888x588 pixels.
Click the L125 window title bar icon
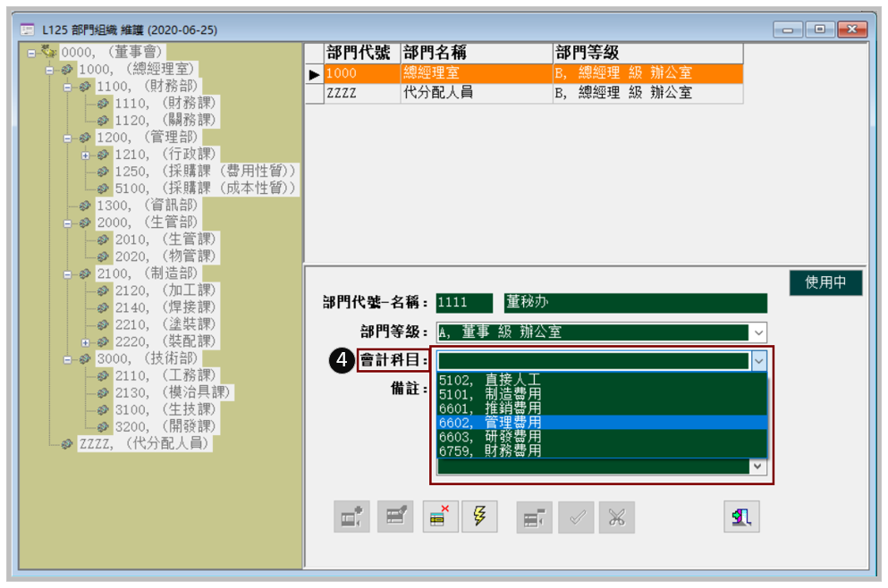click(x=27, y=29)
